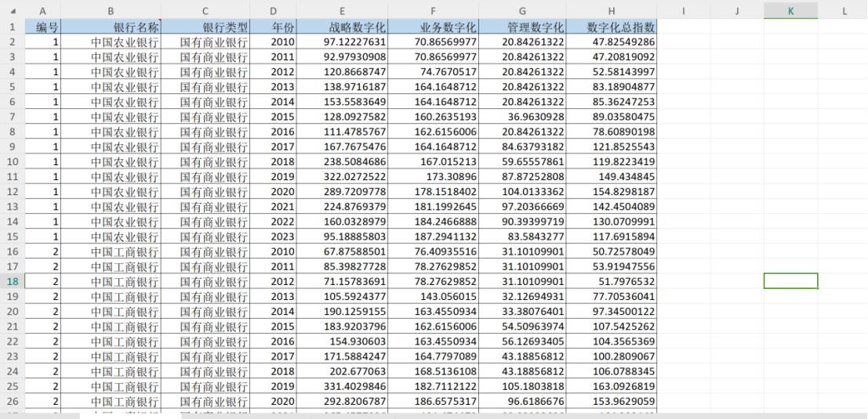Click the 年份 header cell
Viewport: 868px width, 419px height.
coord(273,26)
